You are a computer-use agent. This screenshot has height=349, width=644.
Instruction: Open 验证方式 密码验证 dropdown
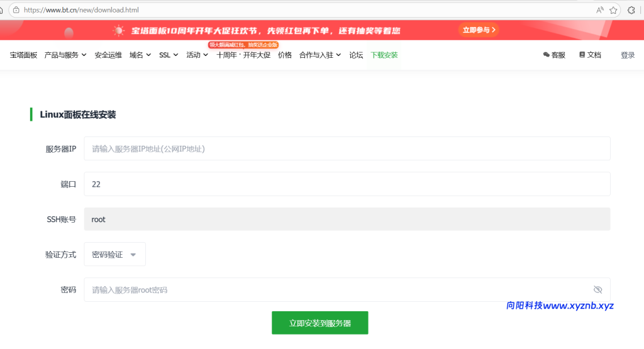coord(114,255)
